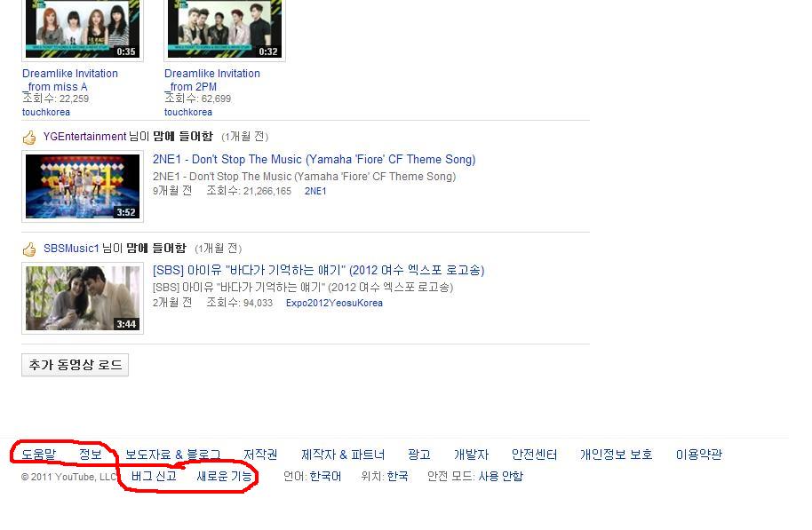Viewport: 812px width, 530px height.
Task: Open the 개인정보 보호 footer link
Action: point(617,455)
